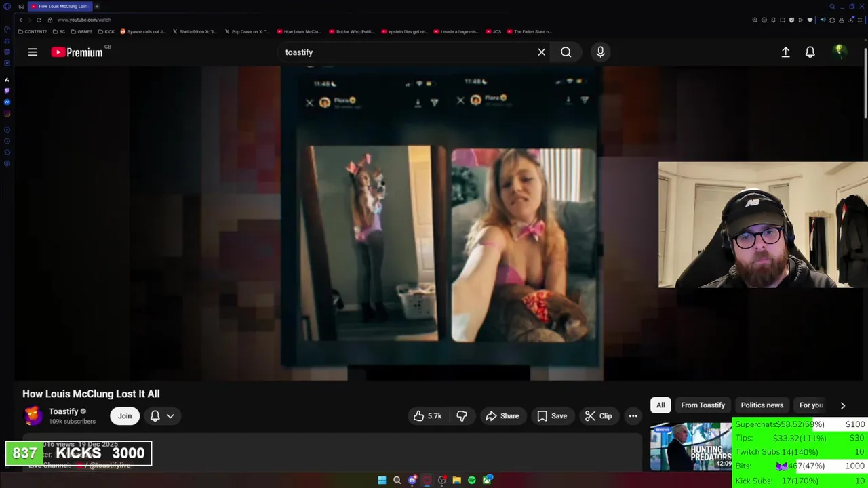Open the GAMES bookmarks folder

pos(82,31)
